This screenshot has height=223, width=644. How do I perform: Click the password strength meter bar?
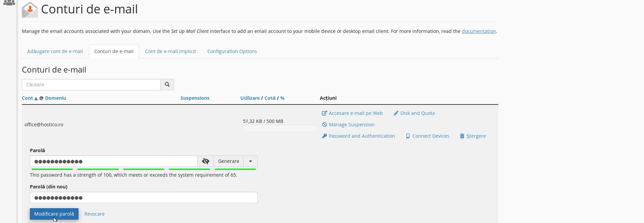(144, 169)
